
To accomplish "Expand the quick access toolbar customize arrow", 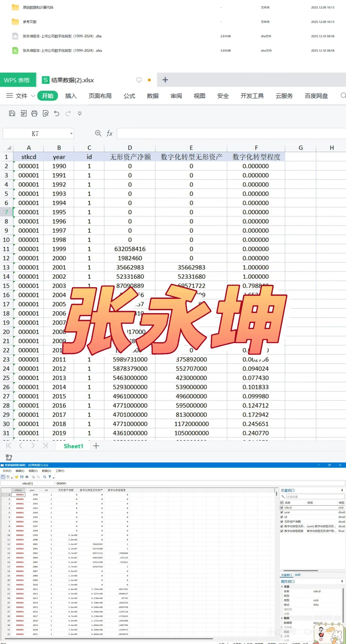I will [x=80, y=113].
